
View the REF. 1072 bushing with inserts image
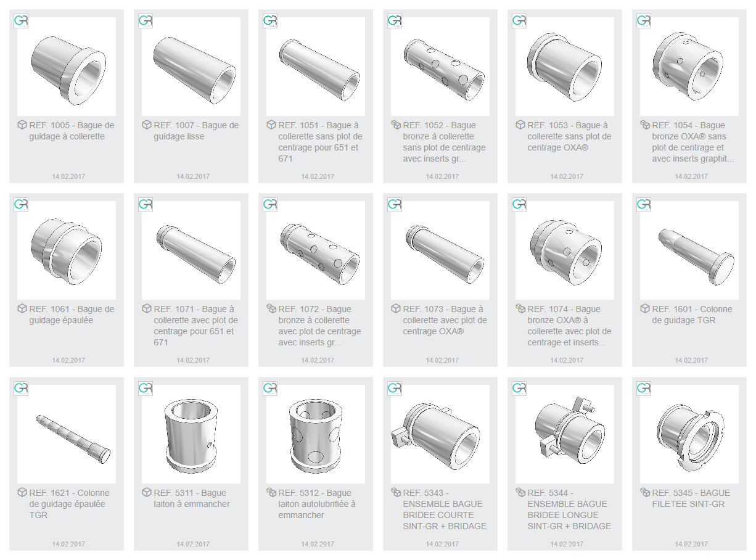[x=316, y=250]
